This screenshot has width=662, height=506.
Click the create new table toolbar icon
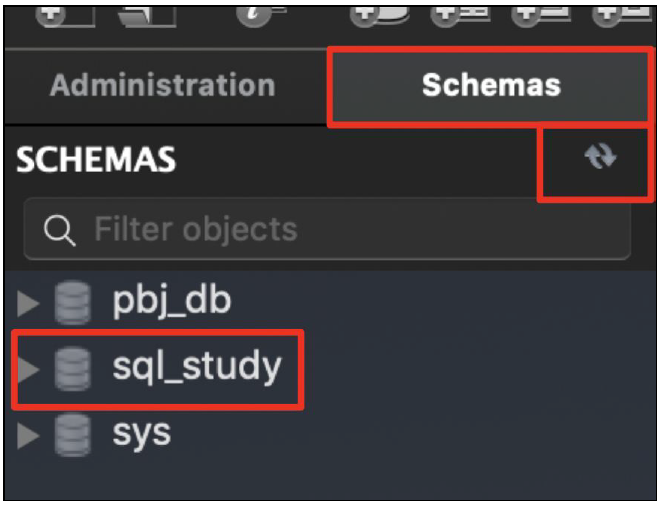(459, 16)
